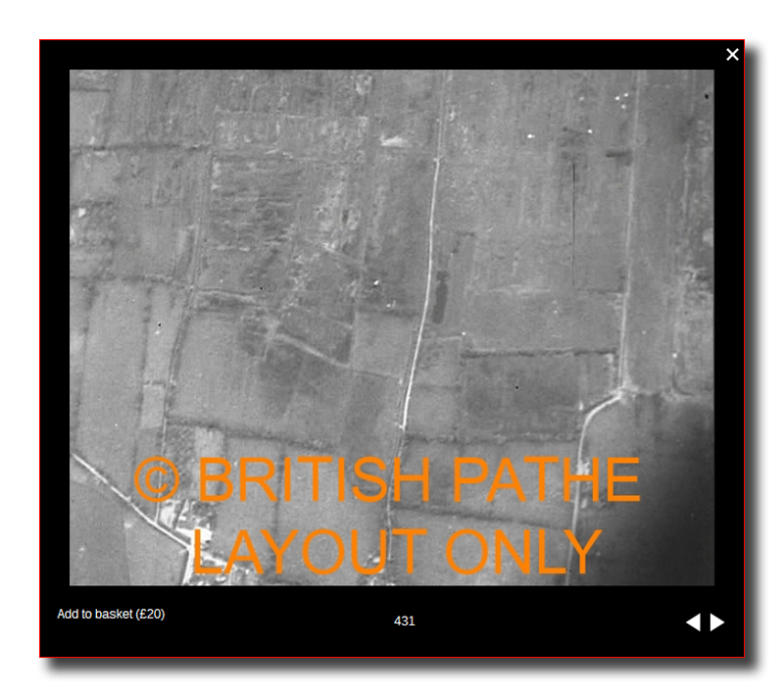Click the aerial still image preview

[391, 327]
